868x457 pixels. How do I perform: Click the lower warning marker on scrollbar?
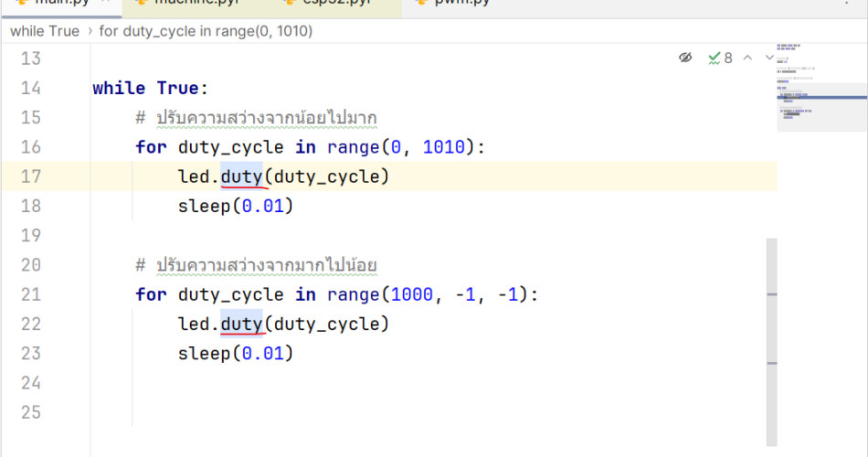pyautogui.click(x=772, y=363)
